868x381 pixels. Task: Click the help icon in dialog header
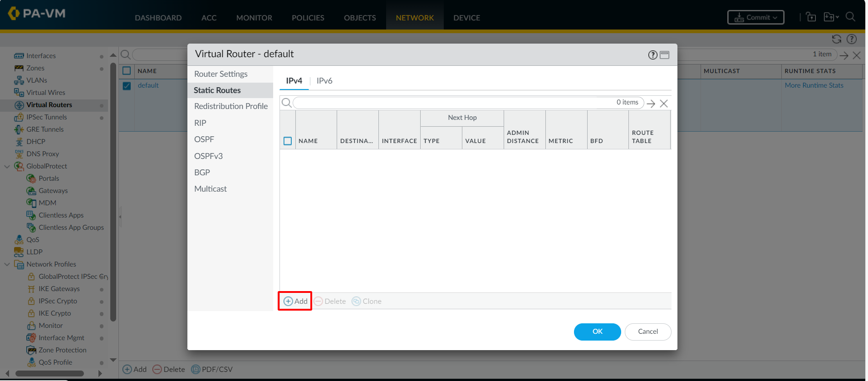652,55
